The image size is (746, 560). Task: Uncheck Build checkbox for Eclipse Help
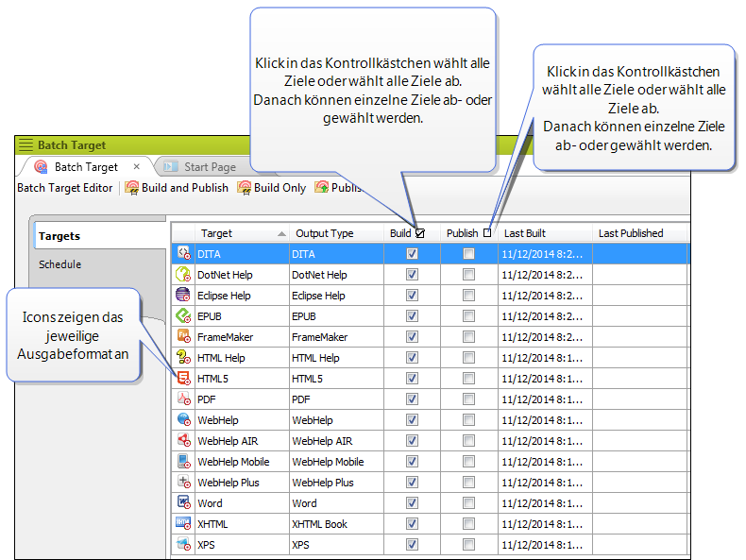pyautogui.click(x=412, y=296)
